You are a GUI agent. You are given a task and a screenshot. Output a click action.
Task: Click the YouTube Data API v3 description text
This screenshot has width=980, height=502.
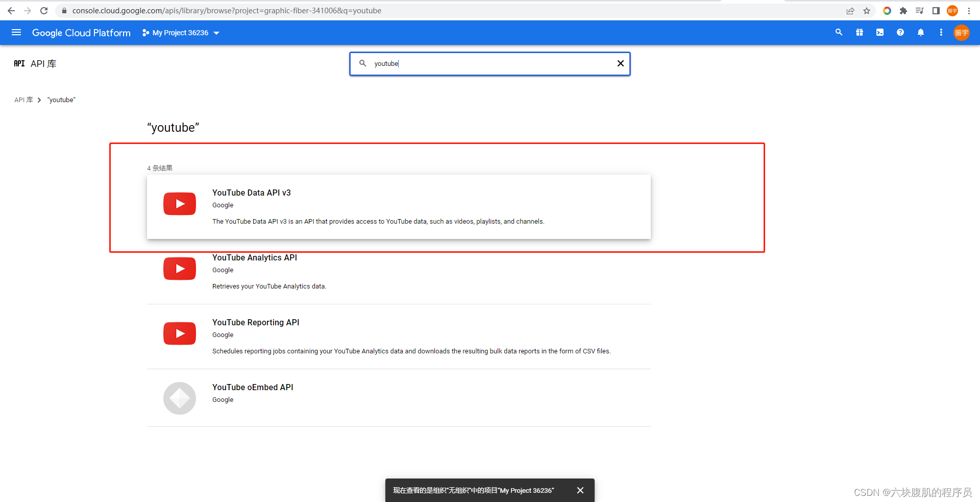[x=378, y=222]
